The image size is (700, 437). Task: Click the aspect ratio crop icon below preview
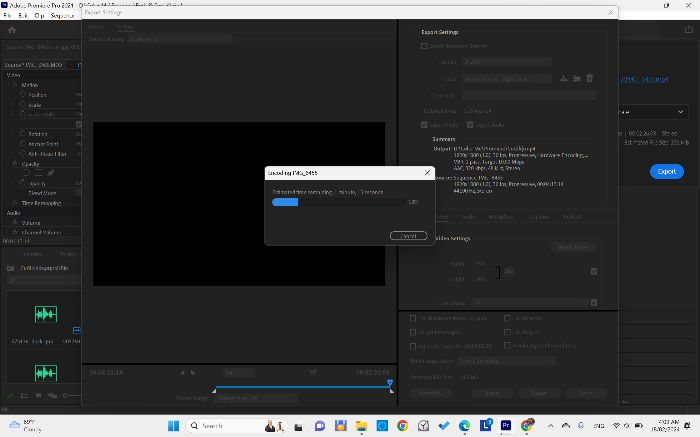point(312,372)
